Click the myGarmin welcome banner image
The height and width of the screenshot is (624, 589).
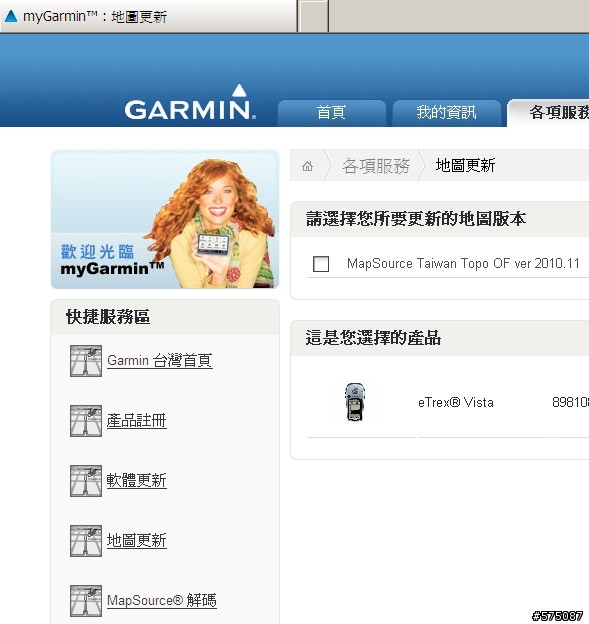click(x=165, y=219)
